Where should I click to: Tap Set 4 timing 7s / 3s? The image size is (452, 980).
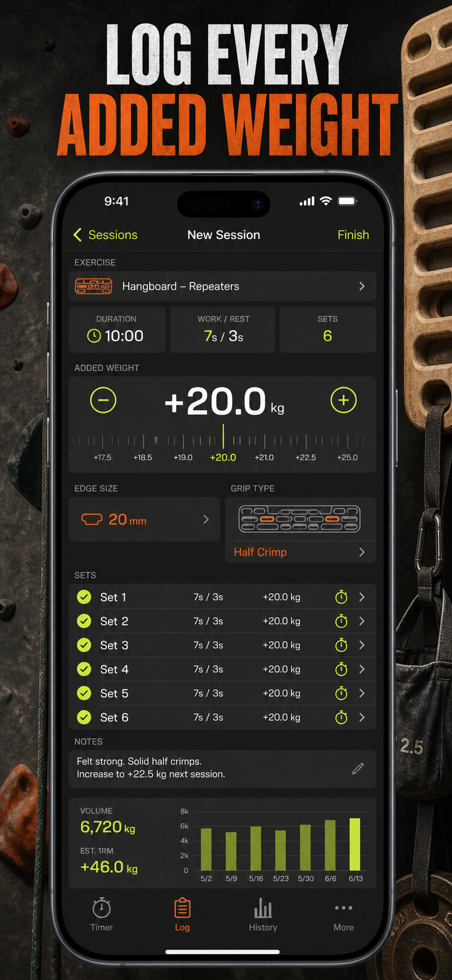pos(208,669)
